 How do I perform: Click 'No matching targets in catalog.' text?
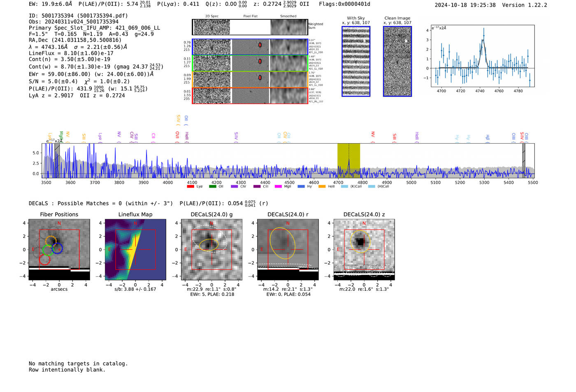point(78,364)
